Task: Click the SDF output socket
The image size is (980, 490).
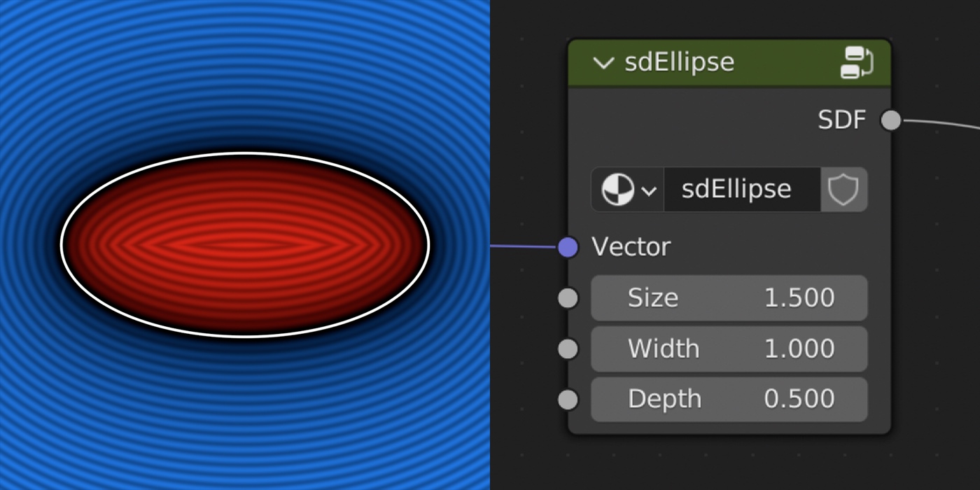Action: tap(890, 120)
